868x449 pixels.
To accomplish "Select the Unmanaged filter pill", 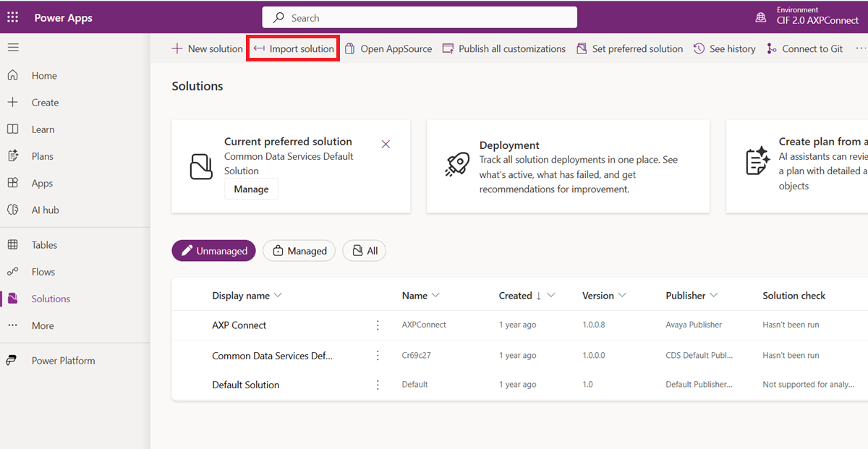I will coord(214,251).
